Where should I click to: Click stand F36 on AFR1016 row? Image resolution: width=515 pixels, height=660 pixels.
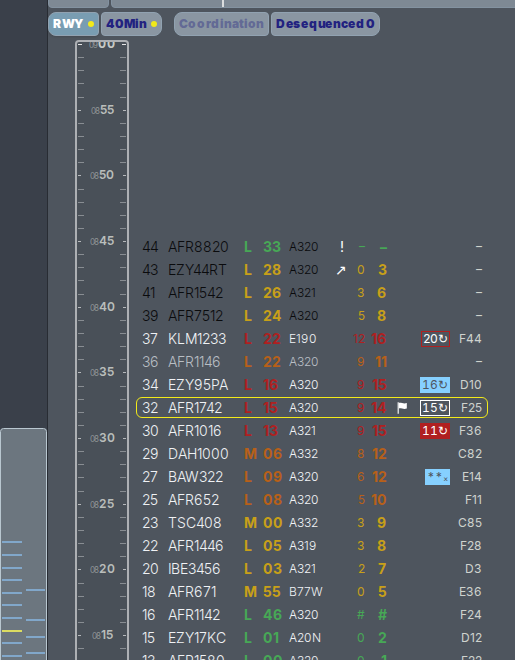tap(470, 431)
